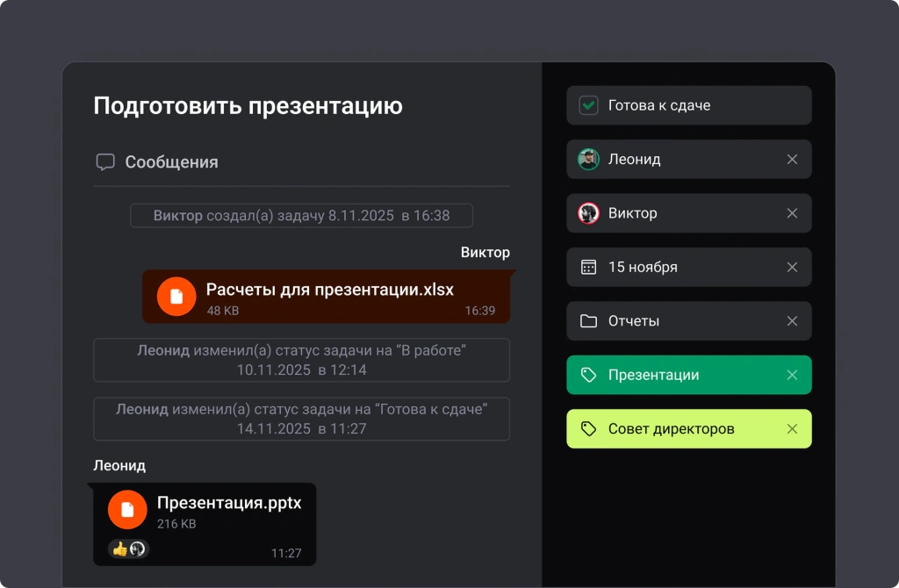Remove the Совет директоров tag with X

[x=792, y=428]
